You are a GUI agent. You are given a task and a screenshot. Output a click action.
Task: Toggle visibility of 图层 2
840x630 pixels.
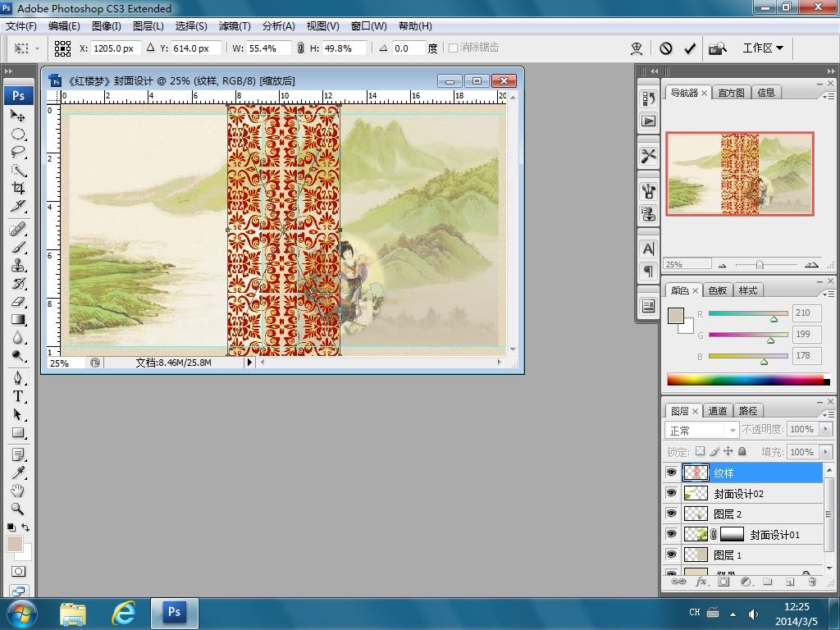coord(671,514)
